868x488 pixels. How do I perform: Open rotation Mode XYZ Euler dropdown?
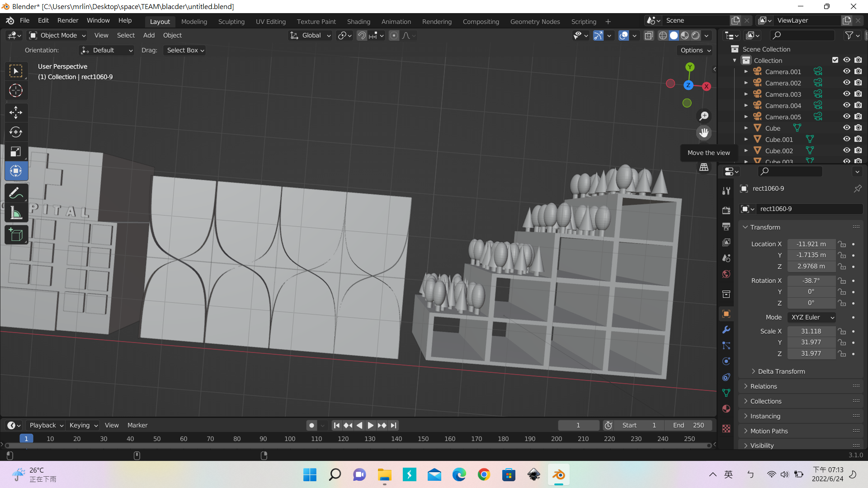pyautogui.click(x=811, y=317)
